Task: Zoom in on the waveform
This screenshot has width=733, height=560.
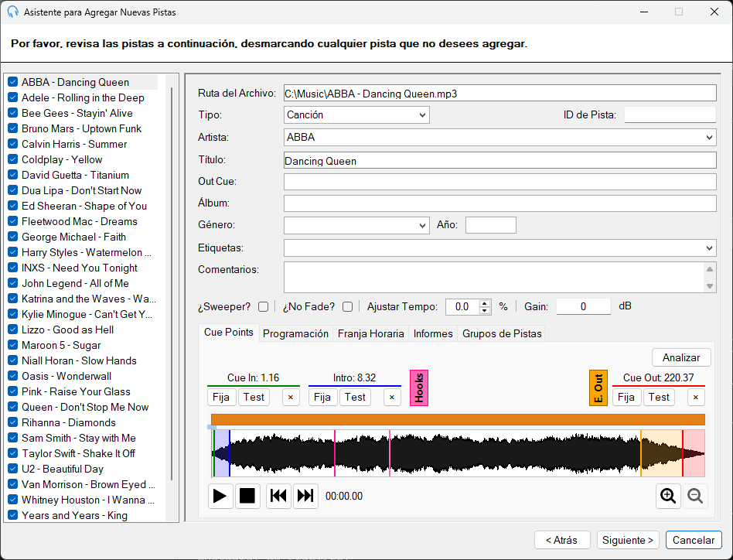Action: 668,496
